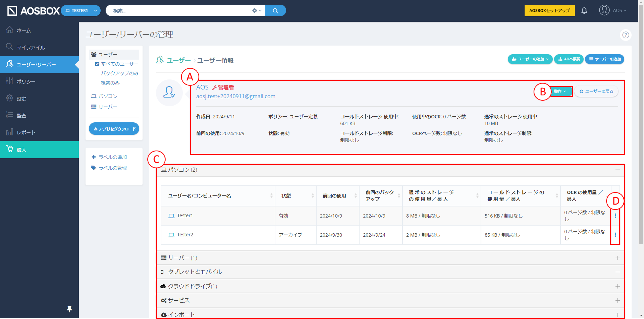Select ユーザー in the filter panel

click(114, 54)
